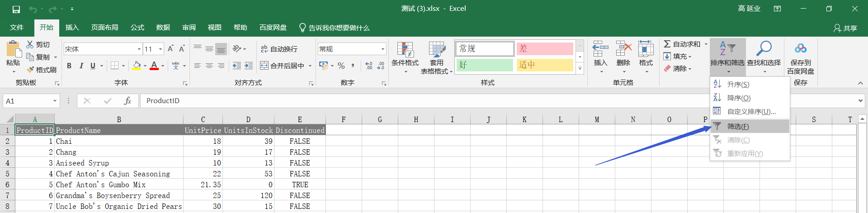
Task: Click Sort & Filter (排序和筛选) button
Action: pos(727,57)
